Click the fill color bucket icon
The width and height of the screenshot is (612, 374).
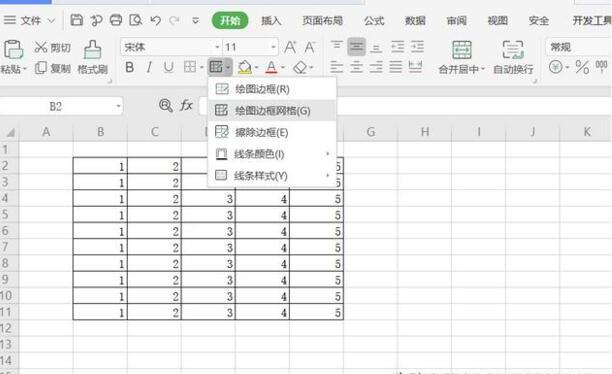point(245,67)
